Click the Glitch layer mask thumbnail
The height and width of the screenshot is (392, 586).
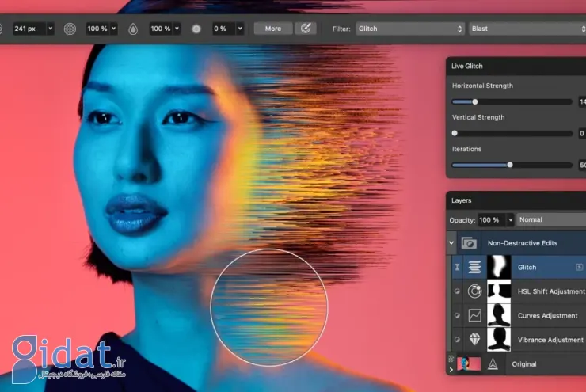[x=499, y=268]
